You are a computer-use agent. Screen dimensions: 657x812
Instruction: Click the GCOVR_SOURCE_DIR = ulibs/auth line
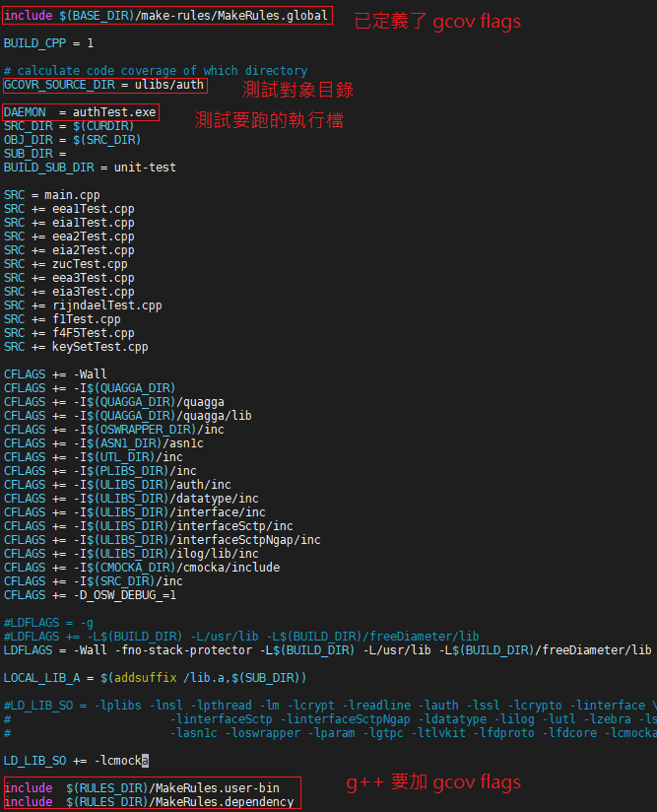(104, 85)
